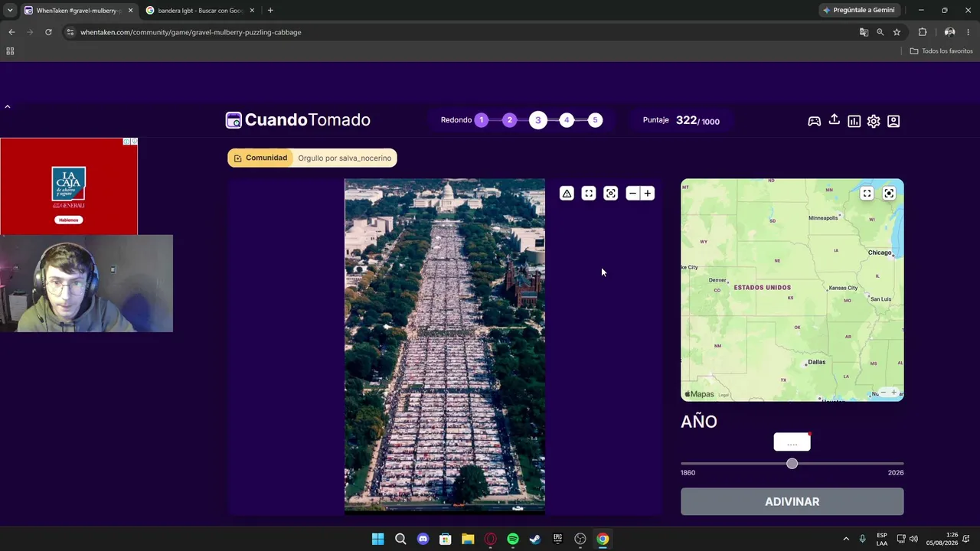This screenshot has width=980, height=551.
Task: Click the Hablemos button in the ad
Action: (x=69, y=220)
